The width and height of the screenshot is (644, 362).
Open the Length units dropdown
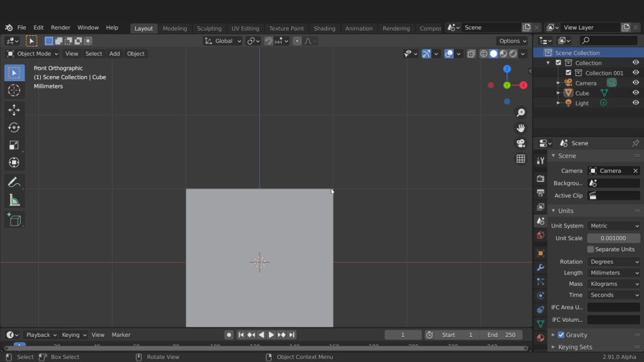click(x=614, y=273)
